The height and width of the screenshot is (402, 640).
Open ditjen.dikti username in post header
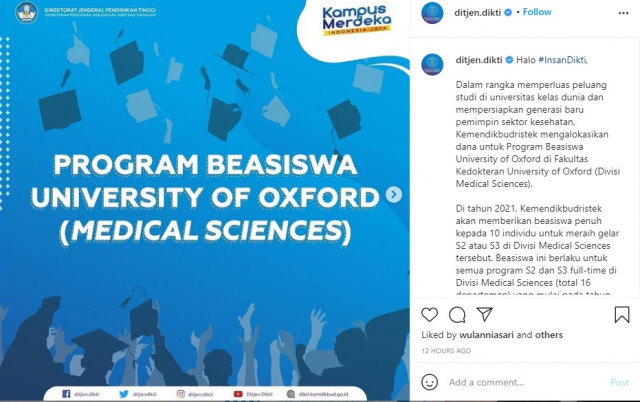pos(478,13)
